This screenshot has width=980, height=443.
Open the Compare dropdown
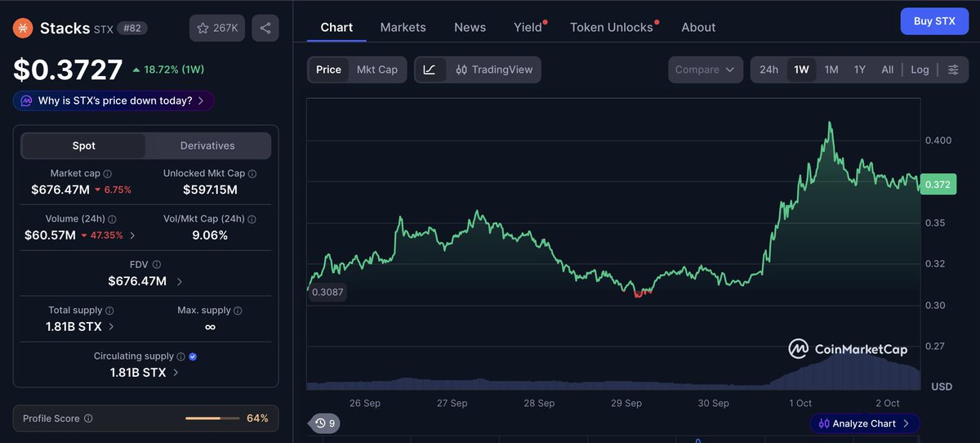[x=706, y=69]
